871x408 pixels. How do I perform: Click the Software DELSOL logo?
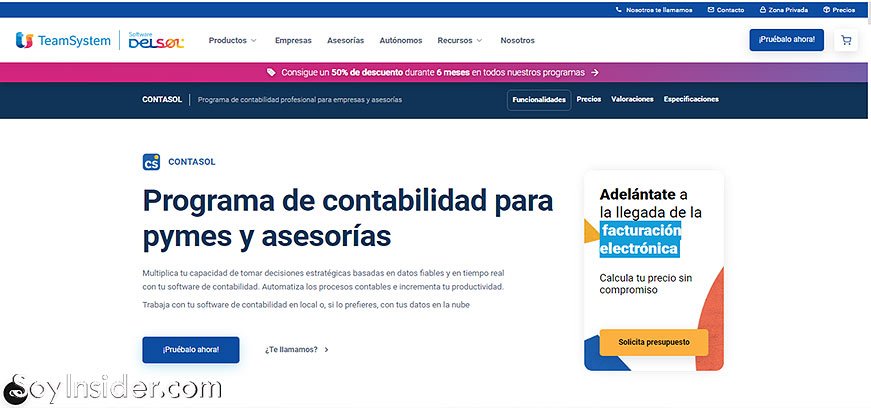[x=156, y=40]
